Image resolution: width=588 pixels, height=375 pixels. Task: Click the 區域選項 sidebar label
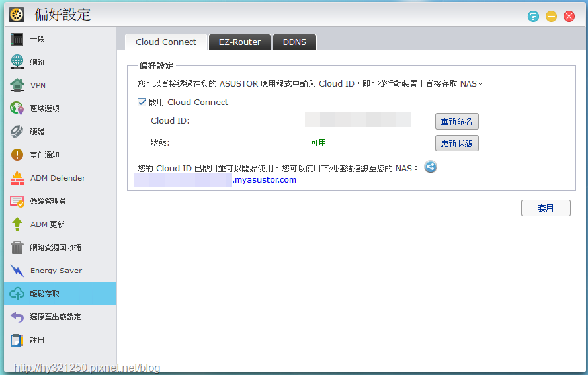tap(44, 108)
